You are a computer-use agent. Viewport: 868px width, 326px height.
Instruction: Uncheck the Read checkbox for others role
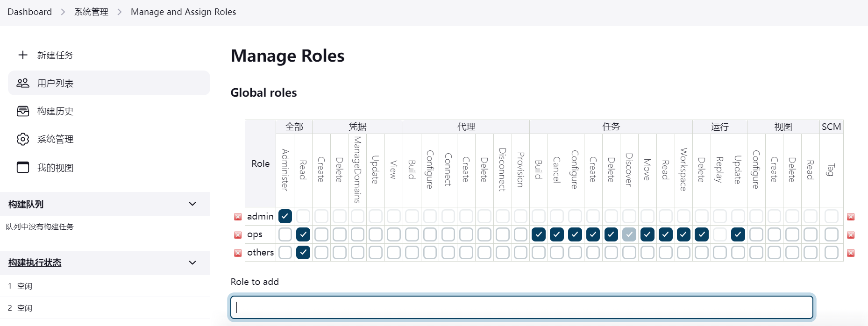point(303,253)
